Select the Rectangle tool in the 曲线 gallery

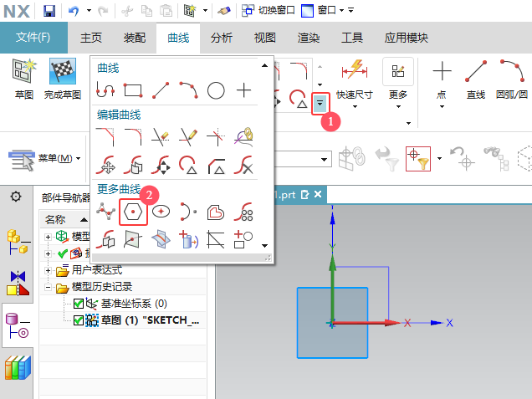133,90
